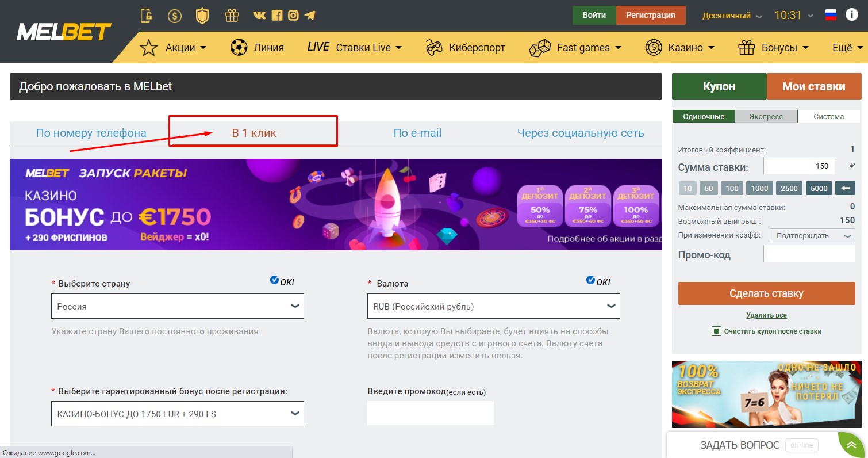The width and height of the screenshot is (868, 458).
Task: Open the rocket casino bonus banner
Action: click(x=336, y=205)
